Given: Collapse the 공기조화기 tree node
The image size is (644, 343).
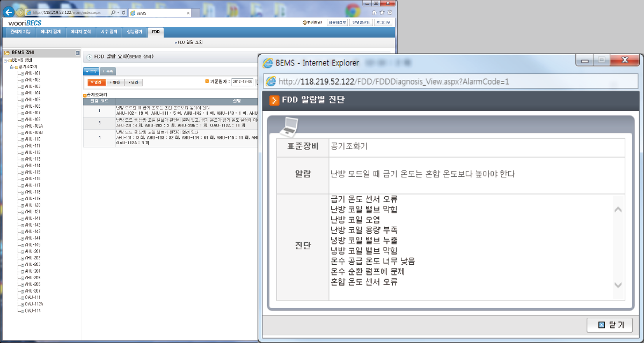Looking at the screenshot, I should 12,66.
